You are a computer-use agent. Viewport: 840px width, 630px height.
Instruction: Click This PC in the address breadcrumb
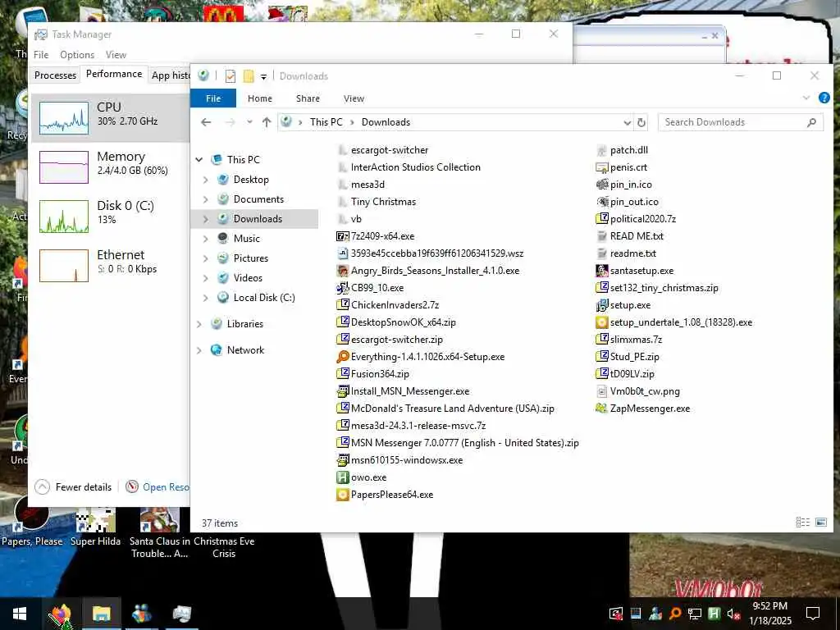pos(326,122)
